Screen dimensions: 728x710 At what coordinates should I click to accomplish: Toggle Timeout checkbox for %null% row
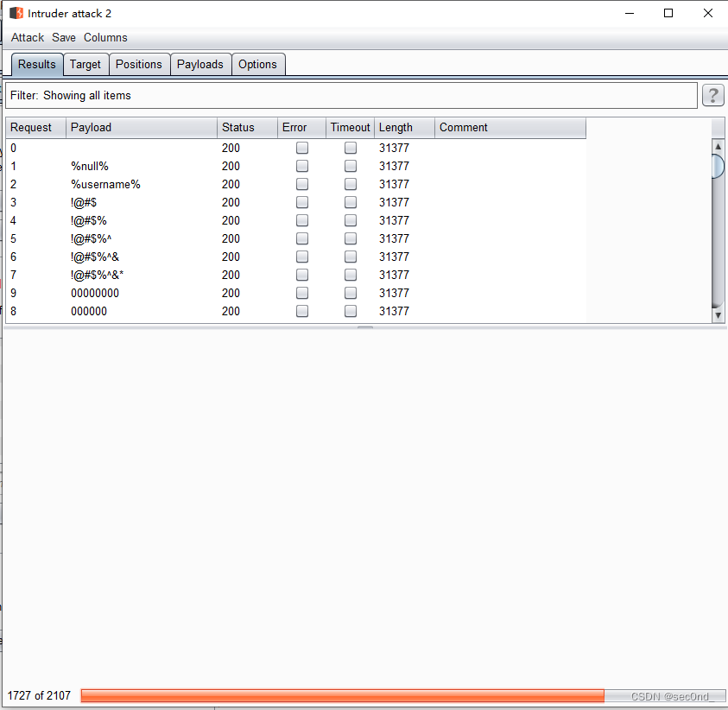pos(351,166)
